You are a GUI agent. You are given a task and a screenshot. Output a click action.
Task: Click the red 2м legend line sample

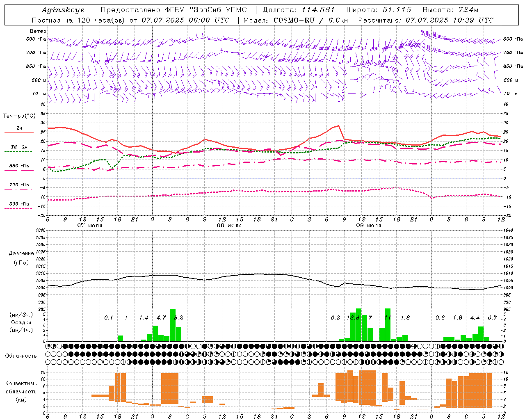click(x=19, y=133)
